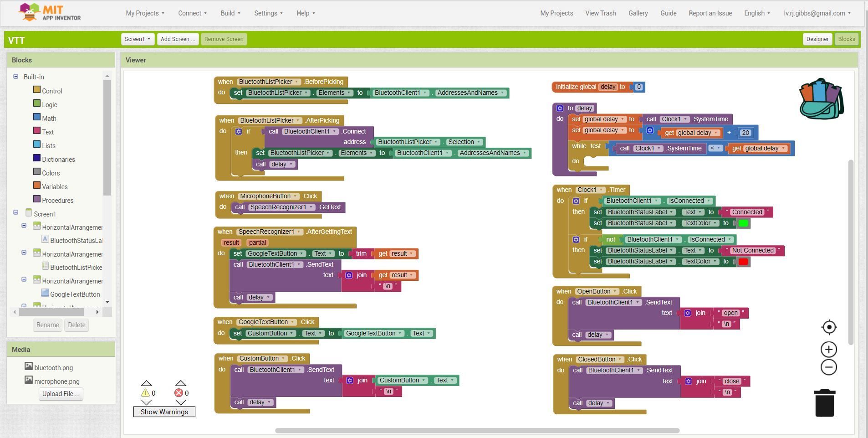Open the Build menu
868x438 pixels.
click(x=230, y=13)
